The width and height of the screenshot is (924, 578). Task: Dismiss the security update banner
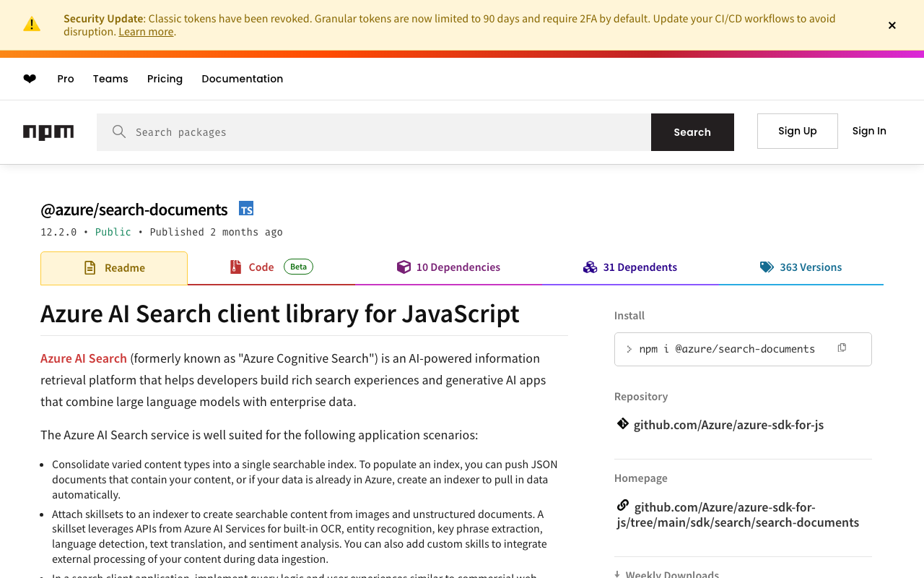click(x=892, y=25)
